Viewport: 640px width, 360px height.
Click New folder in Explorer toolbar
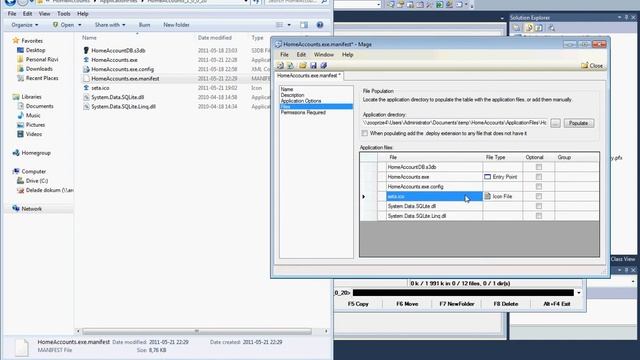[176, 25]
